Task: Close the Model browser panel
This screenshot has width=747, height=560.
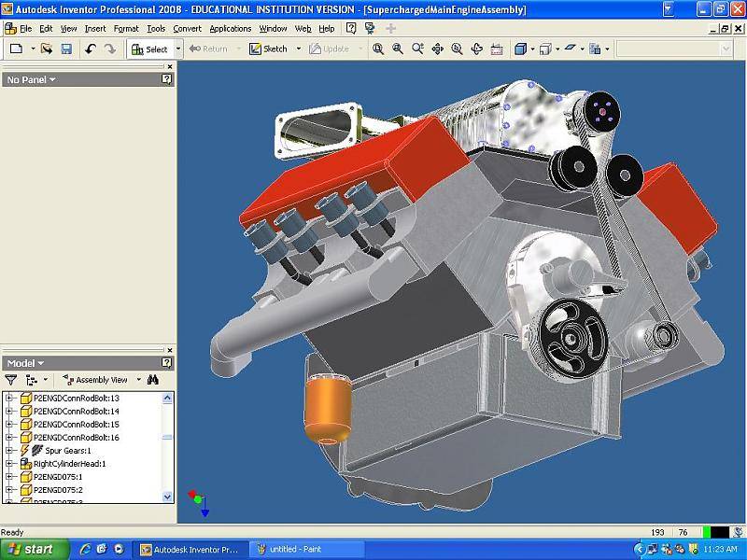Action: tap(170, 350)
